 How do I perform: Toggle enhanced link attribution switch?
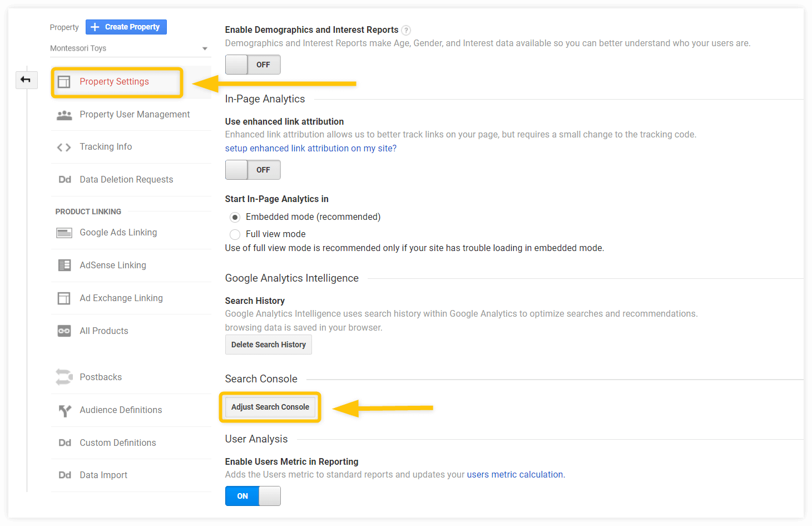(253, 170)
